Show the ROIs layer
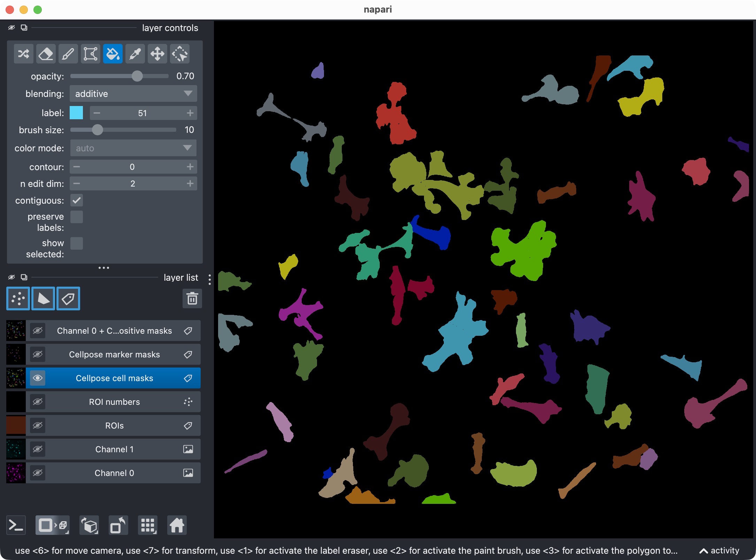The image size is (756, 560). (x=38, y=425)
